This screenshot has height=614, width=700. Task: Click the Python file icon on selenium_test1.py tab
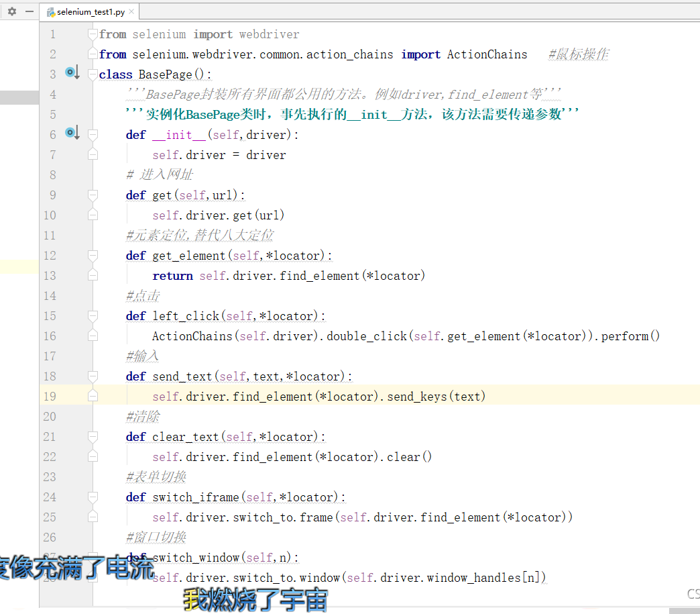[x=51, y=11]
